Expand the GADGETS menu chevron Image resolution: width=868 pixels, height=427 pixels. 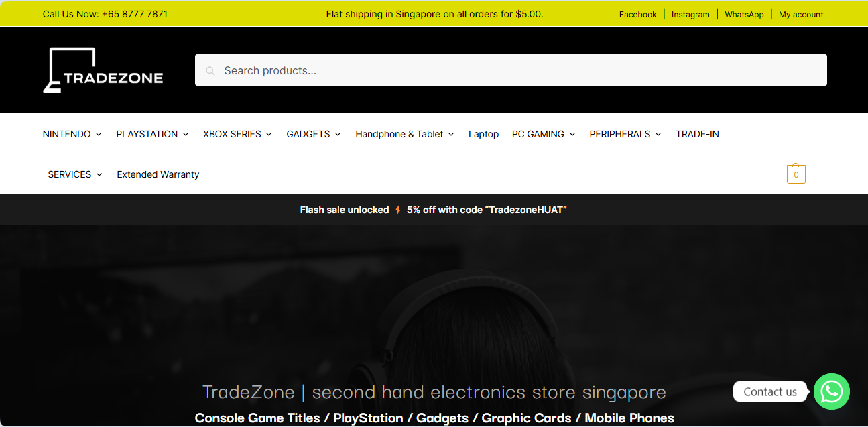click(x=338, y=134)
